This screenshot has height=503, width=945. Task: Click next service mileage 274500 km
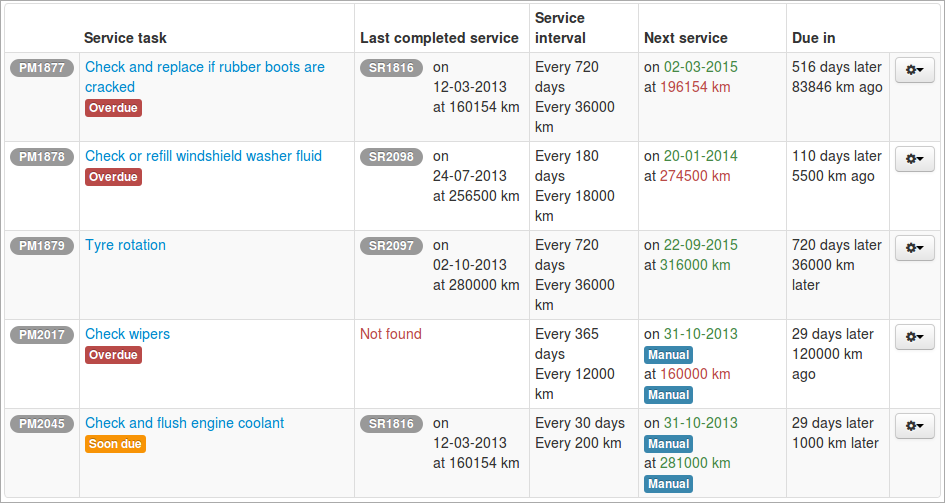point(695,176)
